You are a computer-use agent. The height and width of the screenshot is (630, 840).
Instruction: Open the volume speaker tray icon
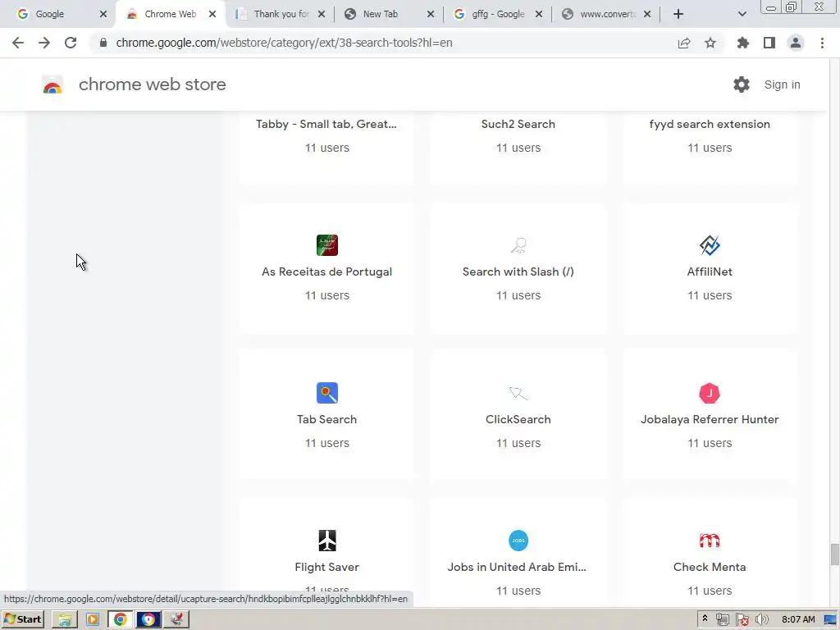pyautogui.click(x=762, y=620)
